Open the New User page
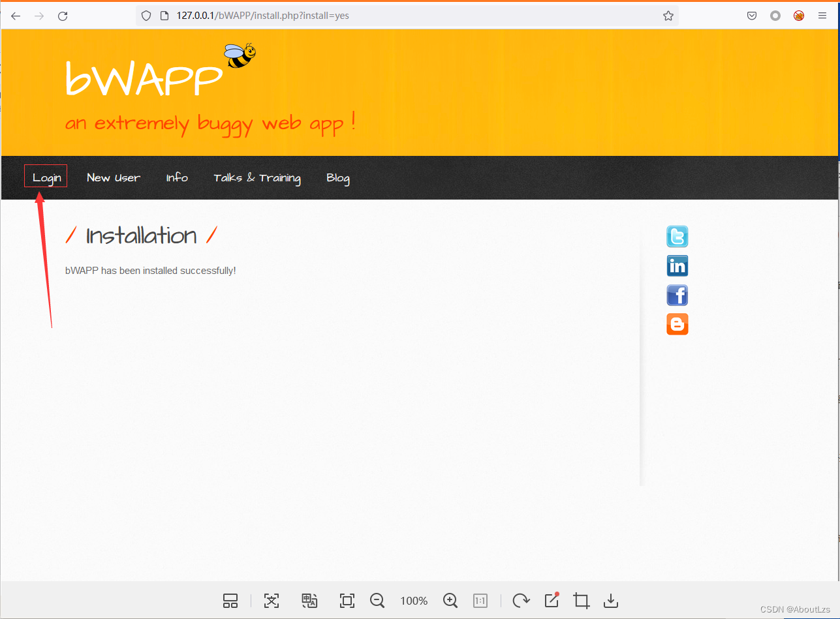This screenshot has height=619, width=840. [114, 177]
